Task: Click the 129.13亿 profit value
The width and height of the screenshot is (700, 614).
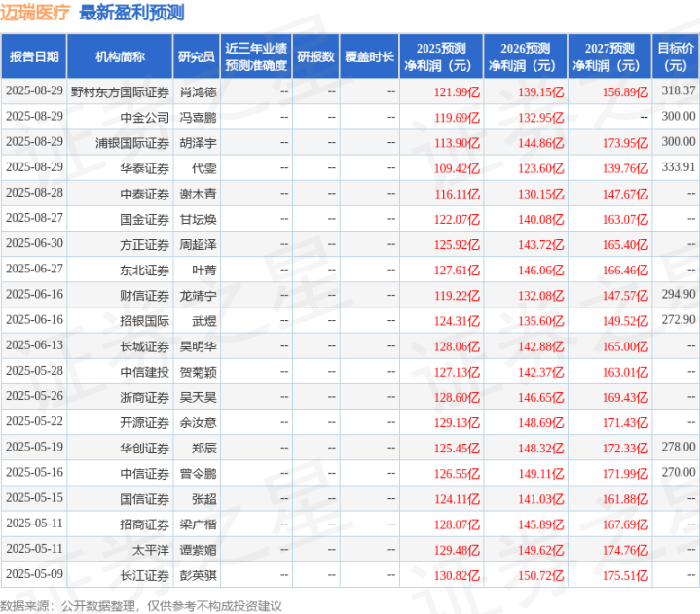Action: click(457, 423)
